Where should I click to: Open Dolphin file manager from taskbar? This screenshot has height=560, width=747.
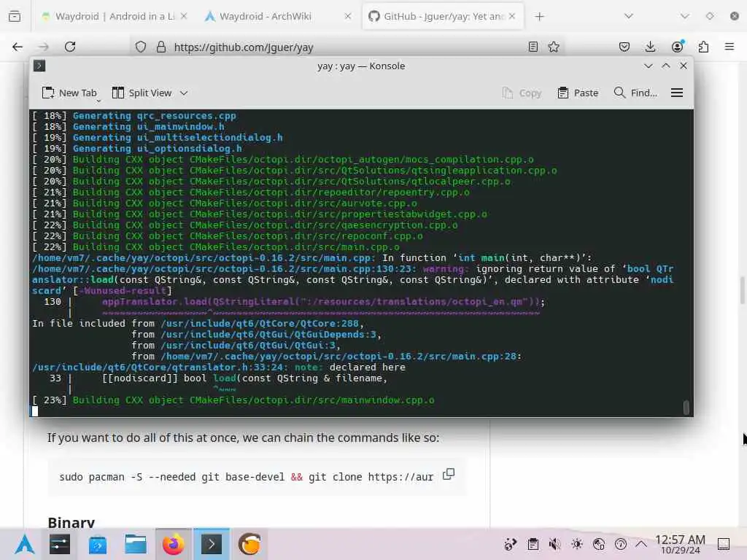tap(135, 544)
